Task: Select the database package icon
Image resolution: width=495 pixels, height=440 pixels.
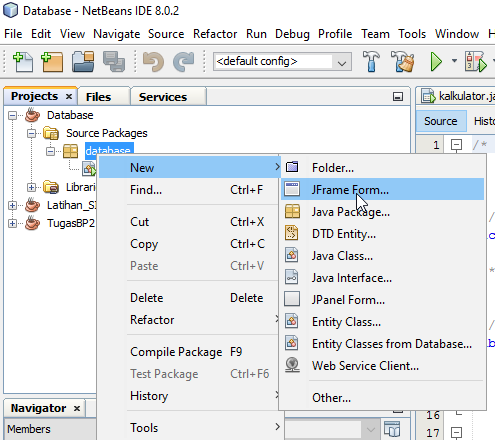Action: tap(70, 151)
